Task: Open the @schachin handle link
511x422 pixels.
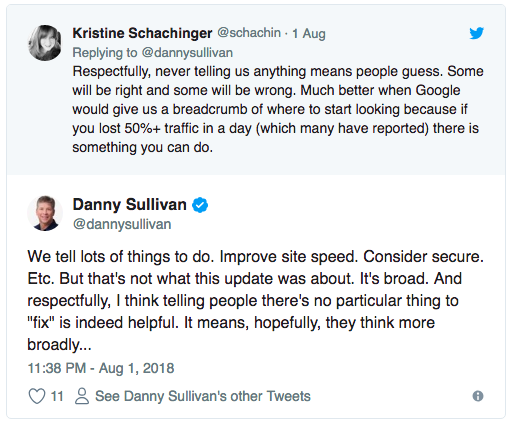Action: pos(249,33)
